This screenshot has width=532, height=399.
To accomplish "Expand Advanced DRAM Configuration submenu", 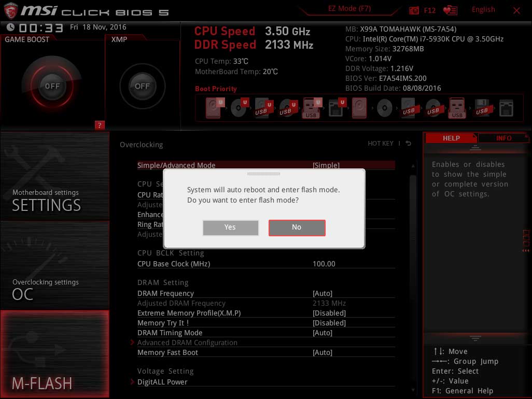I will (187, 343).
